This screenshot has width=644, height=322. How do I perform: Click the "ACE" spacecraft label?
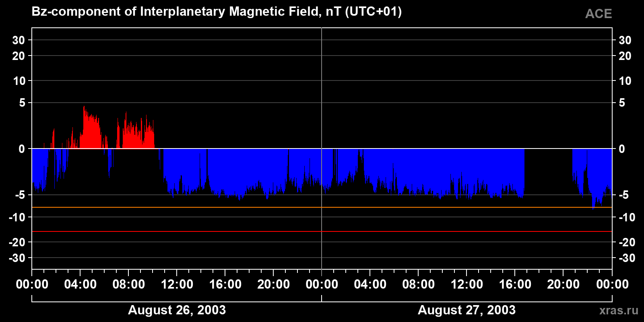click(599, 14)
